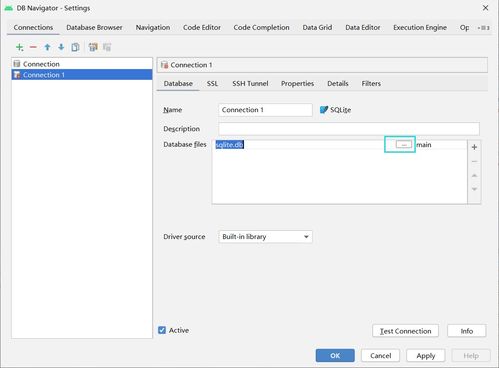Open the Code Completion tab
The width and height of the screenshot is (499, 368).
pos(261,28)
